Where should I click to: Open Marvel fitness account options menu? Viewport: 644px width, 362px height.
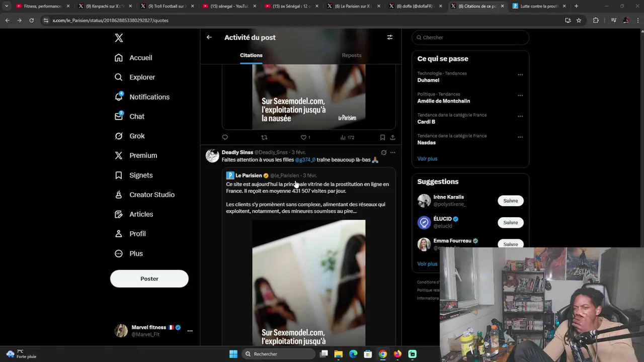click(x=190, y=331)
